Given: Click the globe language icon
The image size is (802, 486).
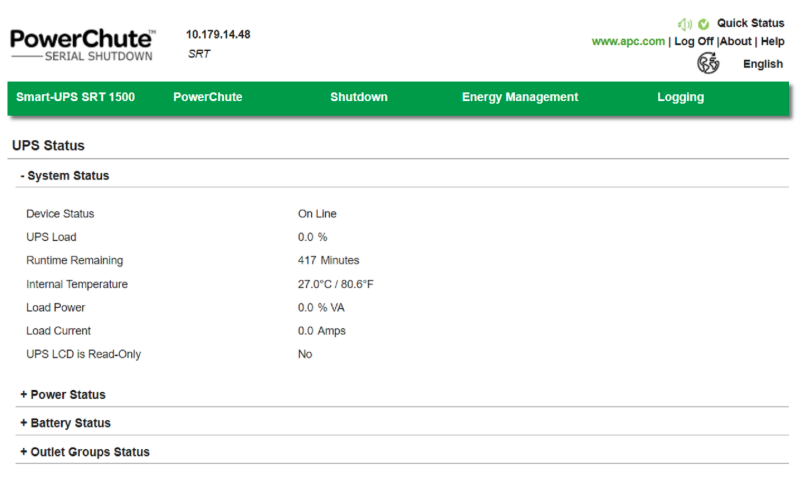Looking at the screenshot, I should click(x=708, y=64).
